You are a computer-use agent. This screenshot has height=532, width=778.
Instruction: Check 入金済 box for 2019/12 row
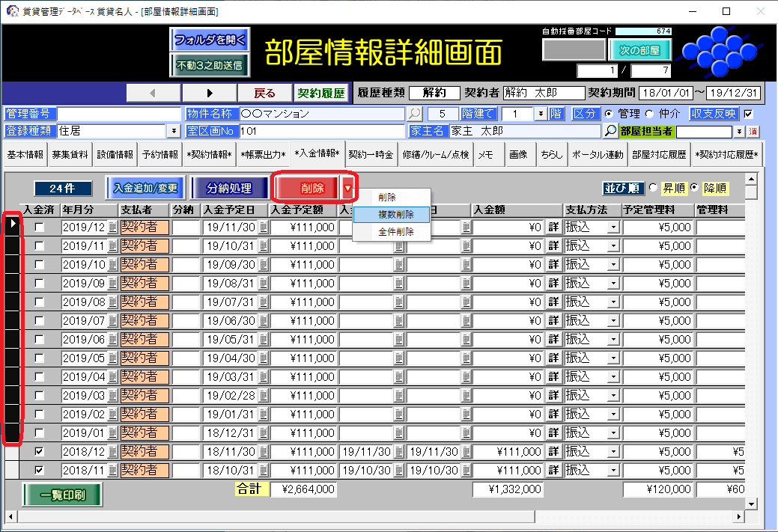tap(39, 227)
